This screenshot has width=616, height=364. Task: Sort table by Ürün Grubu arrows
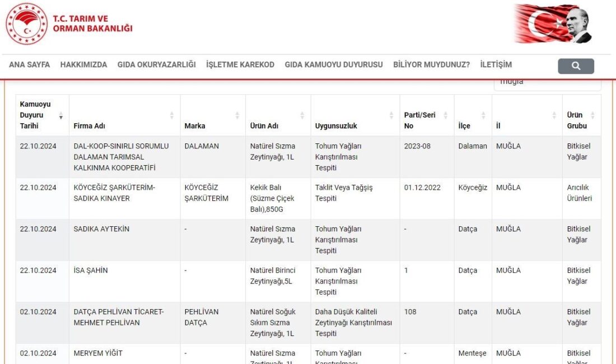(x=592, y=115)
